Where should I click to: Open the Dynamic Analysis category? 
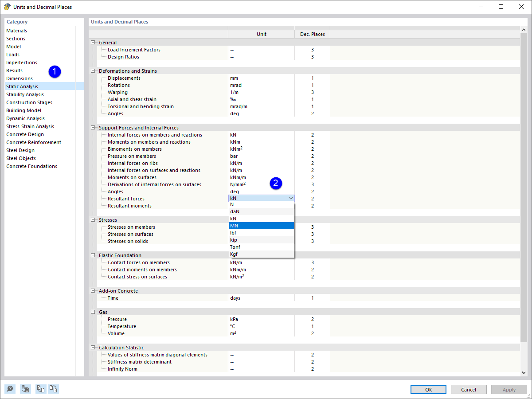(x=25, y=118)
